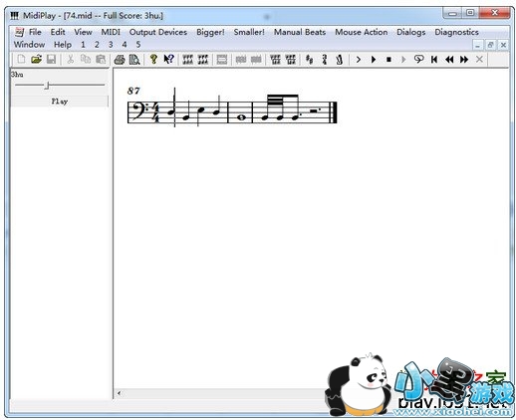Open Print Preview with the magnifier page icon

(134, 60)
